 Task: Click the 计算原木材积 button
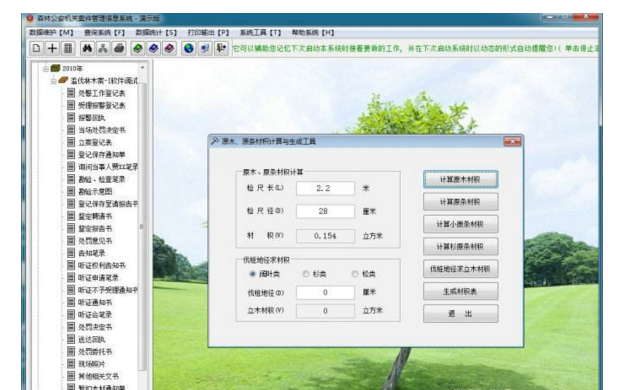(x=460, y=180)
